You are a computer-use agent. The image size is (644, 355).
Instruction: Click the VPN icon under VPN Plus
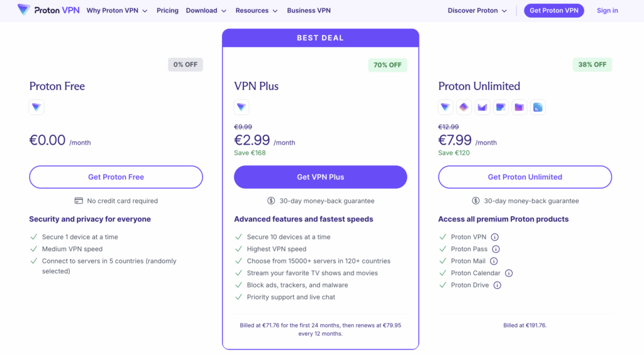241,107
